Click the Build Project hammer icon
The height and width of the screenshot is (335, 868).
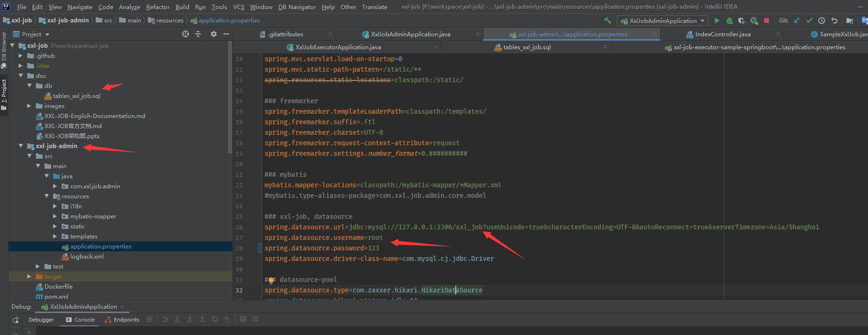click(x=607, y=21)
